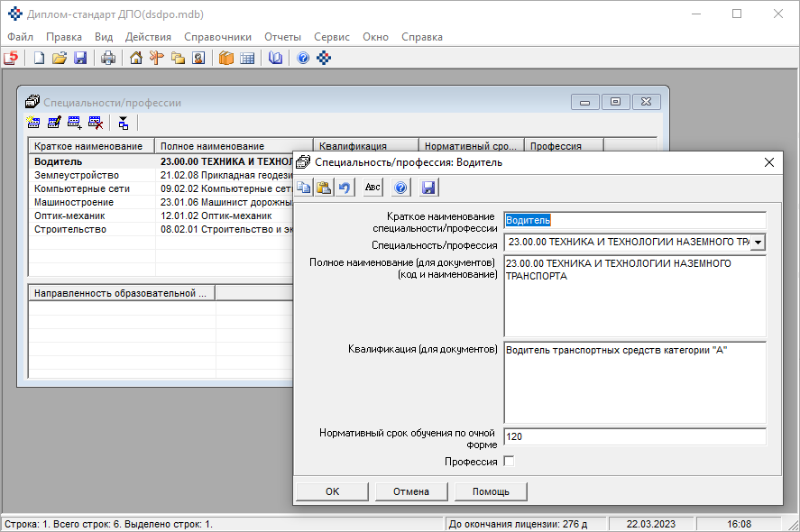
Task: Click the Print icon in main toolbar
Action: [x=108, y=59]
